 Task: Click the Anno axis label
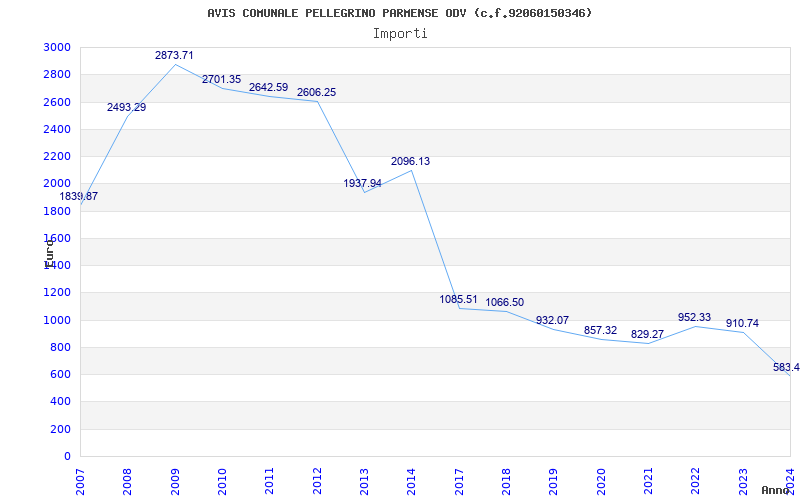[x=775, y=490]
